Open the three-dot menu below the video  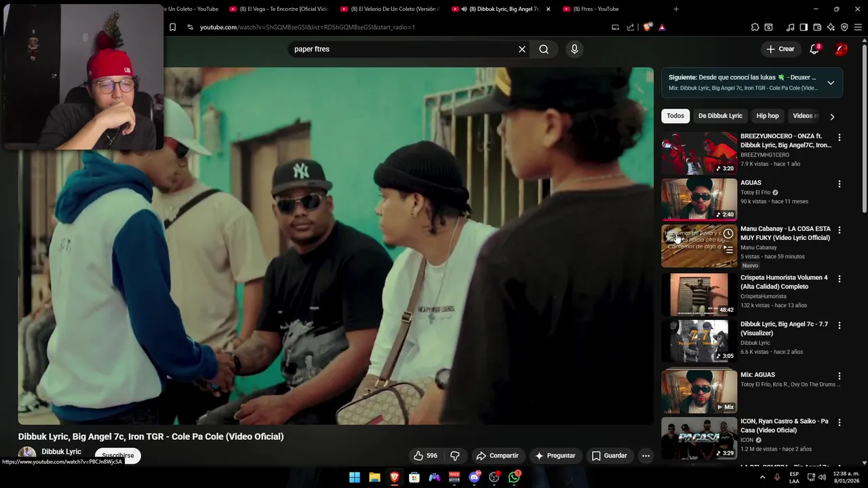pyautogui.click(x=646, y=455)
